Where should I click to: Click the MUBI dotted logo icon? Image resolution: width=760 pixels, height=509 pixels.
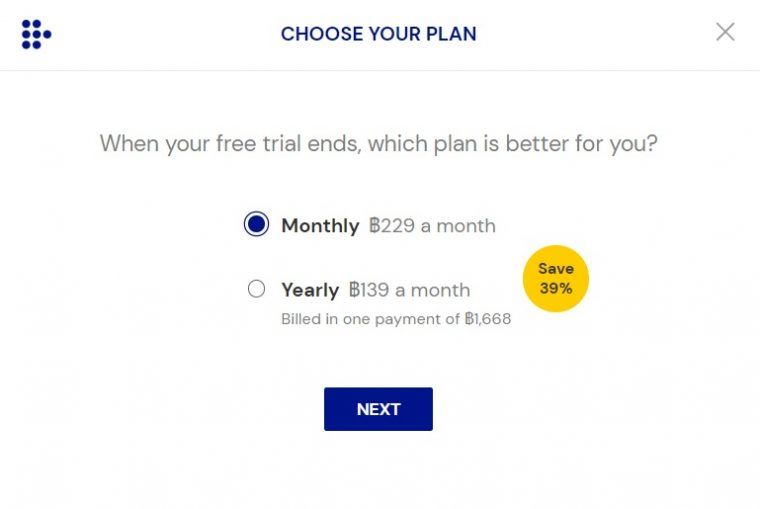(x=36, y=34)
